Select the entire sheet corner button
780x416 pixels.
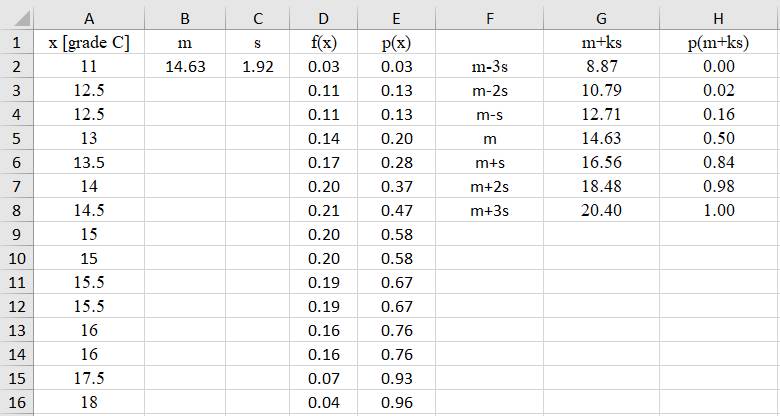pos(16,18)
